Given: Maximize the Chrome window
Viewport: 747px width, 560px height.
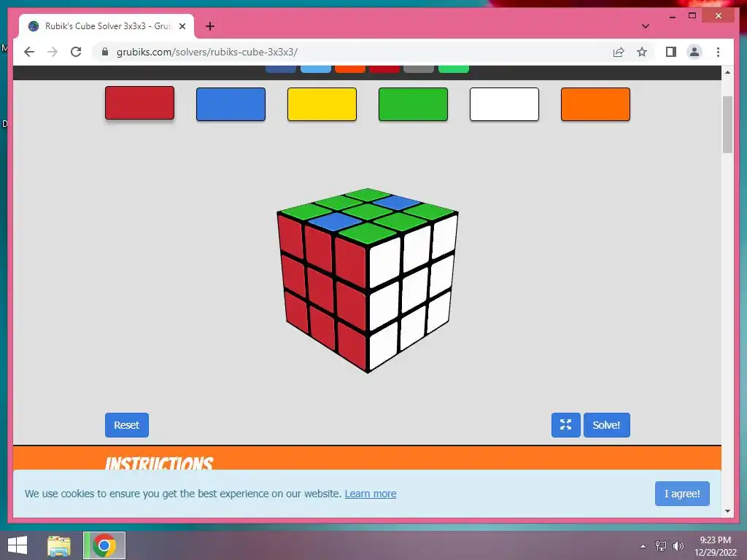Looking at the screenshot, I should pyautogui.click(x=692, y=16).
